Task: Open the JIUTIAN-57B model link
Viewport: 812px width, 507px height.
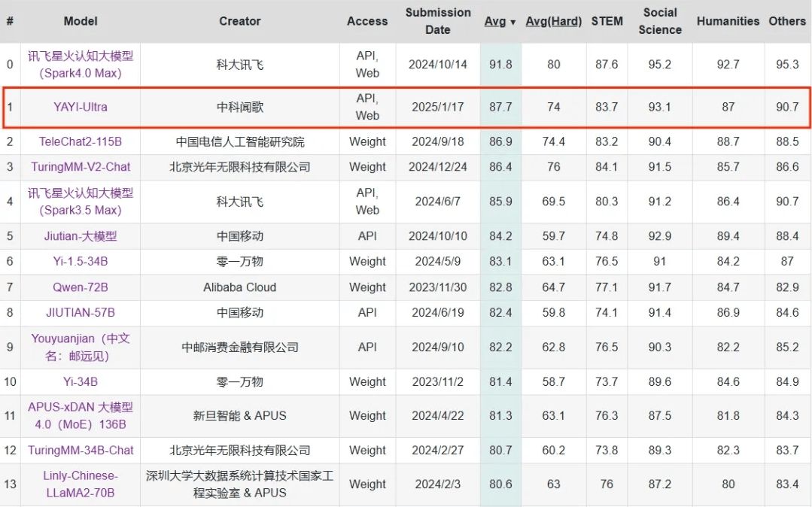Action: click(x=81, y=313)
